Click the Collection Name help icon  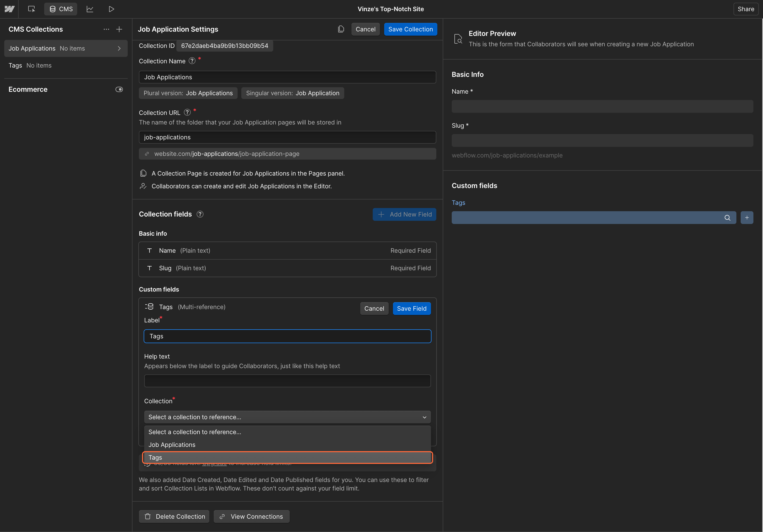coord(192,61)
